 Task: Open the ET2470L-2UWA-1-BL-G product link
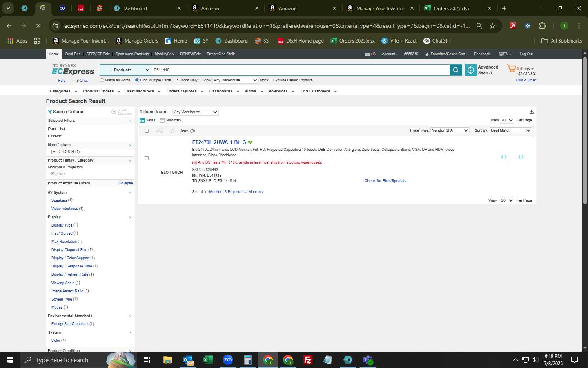point(219,142)
